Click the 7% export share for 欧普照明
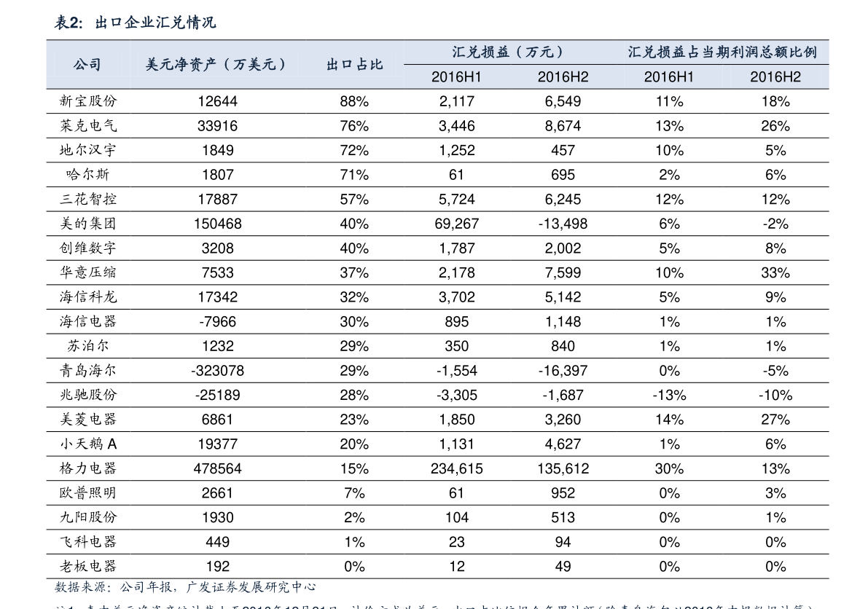This screenshot has height=609, width=868. coord(354,493)
